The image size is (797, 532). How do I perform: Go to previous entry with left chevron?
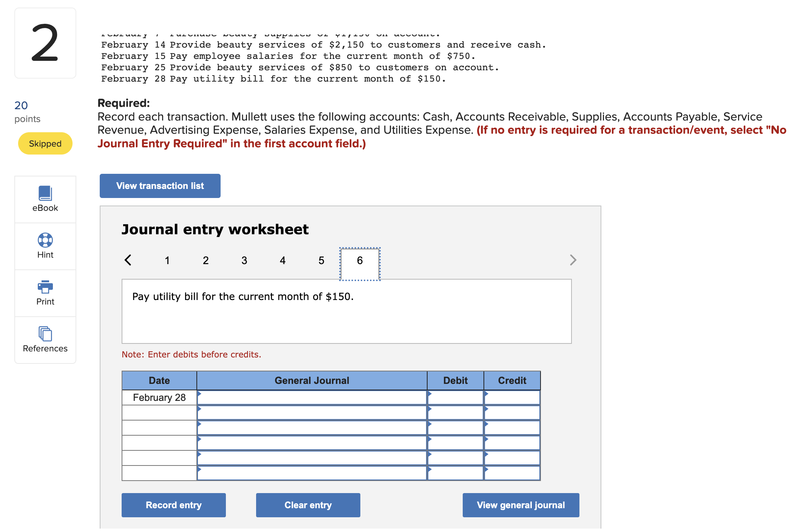(128, 260)
